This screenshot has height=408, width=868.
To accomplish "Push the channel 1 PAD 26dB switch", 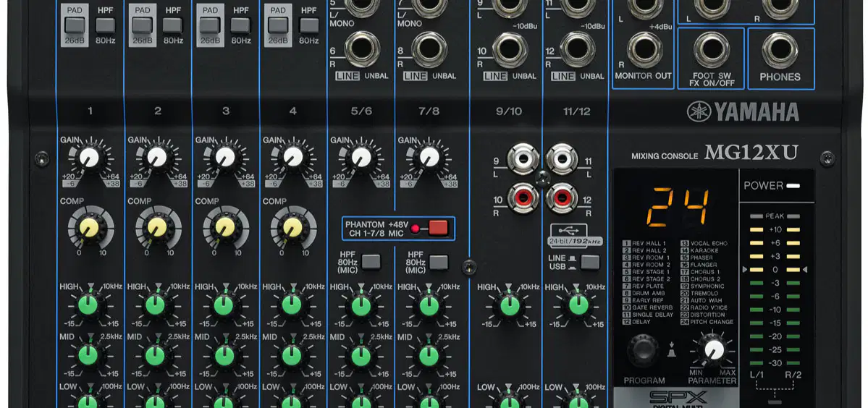I will click(74, 25).
